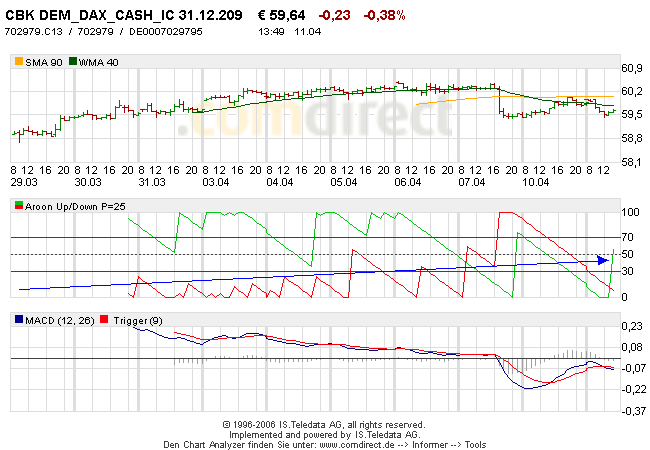Click the 60,9 price axis value
Viewport: 650px width, 450px height.
click(x=632, y=68)
